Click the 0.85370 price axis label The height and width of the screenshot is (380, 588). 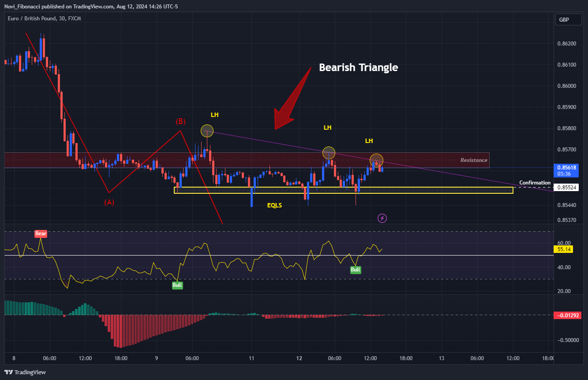[x=567, y=220]
